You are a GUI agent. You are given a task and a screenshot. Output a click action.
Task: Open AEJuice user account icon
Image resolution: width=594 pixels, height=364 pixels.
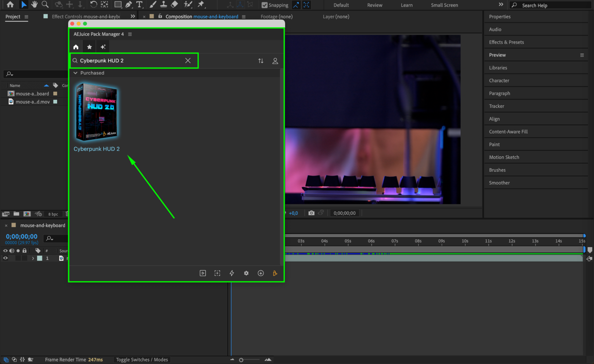tap(275, 61)
